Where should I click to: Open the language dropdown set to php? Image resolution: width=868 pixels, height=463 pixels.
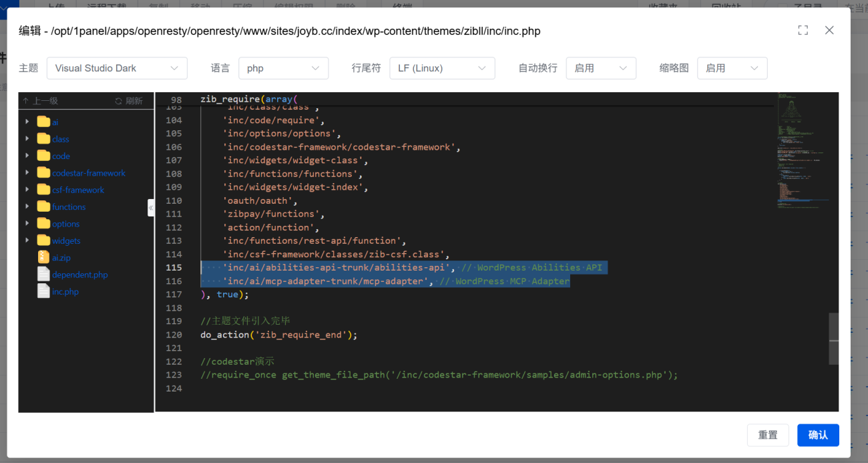tap(283, 68)
